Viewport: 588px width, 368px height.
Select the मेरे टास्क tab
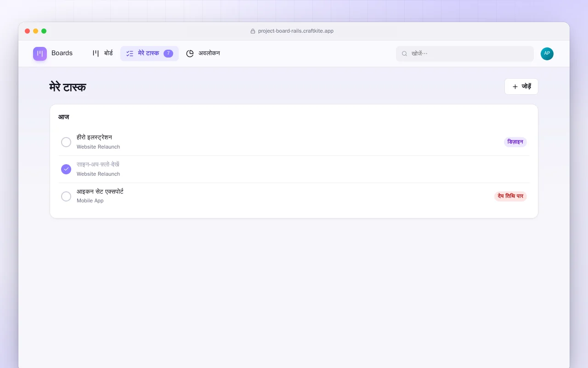tap(149, 53)
